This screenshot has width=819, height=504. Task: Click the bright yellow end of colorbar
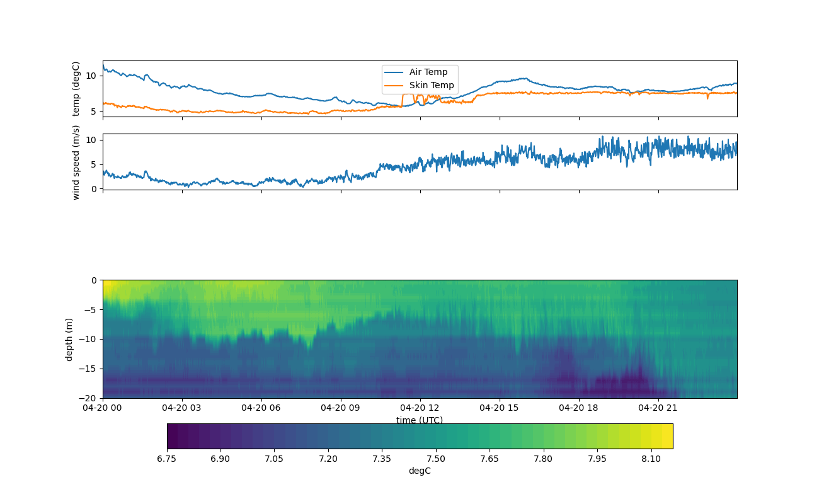(x=667, y=436)
